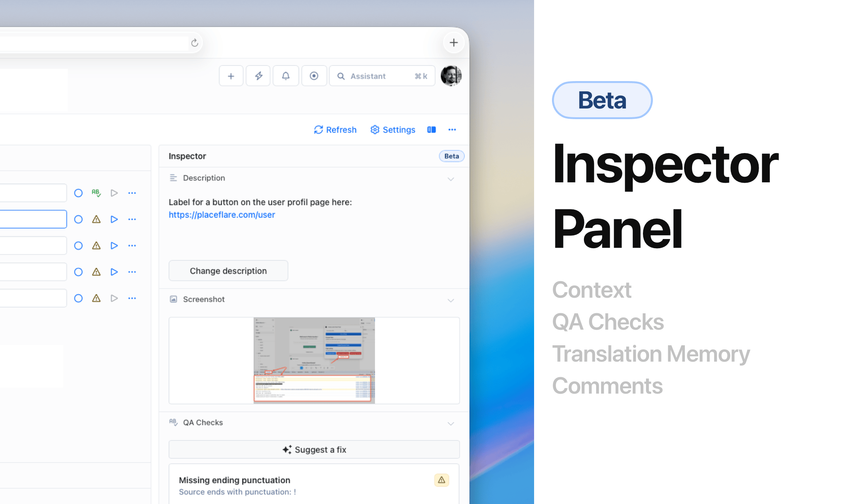The image size is (847, 504).
Task: Run the play icon on the first string row
Action: point(114,193)
